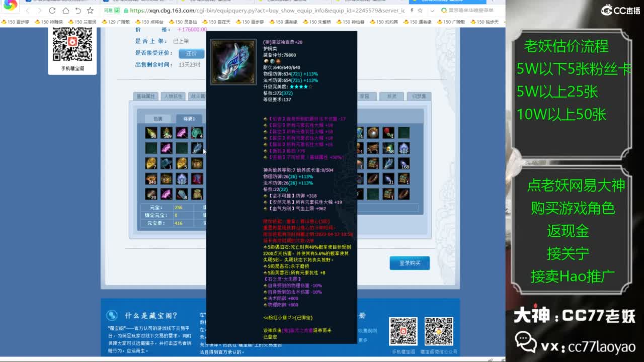This screenshot has height=362, width=644.
Task: Open the 150 灼灼其 bookmark
Action: point(384,22)
